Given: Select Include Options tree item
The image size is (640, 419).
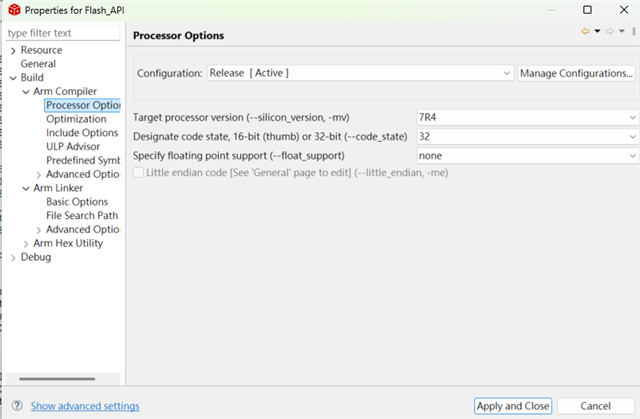Looking at the screenshot, I should coord(82,133).
